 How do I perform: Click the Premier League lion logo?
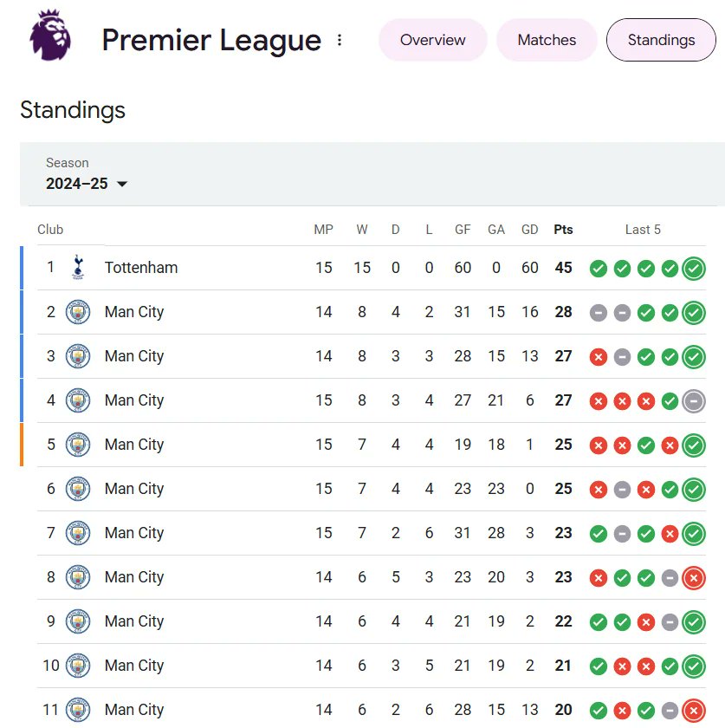(50, 36)
